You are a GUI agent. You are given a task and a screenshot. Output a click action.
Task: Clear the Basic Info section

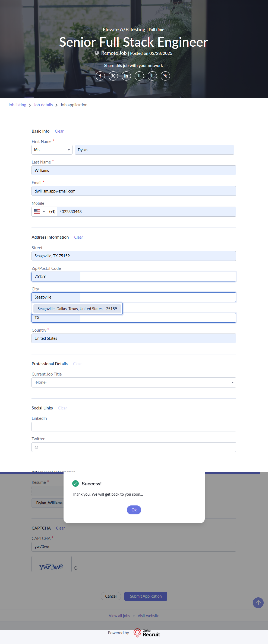59,131
